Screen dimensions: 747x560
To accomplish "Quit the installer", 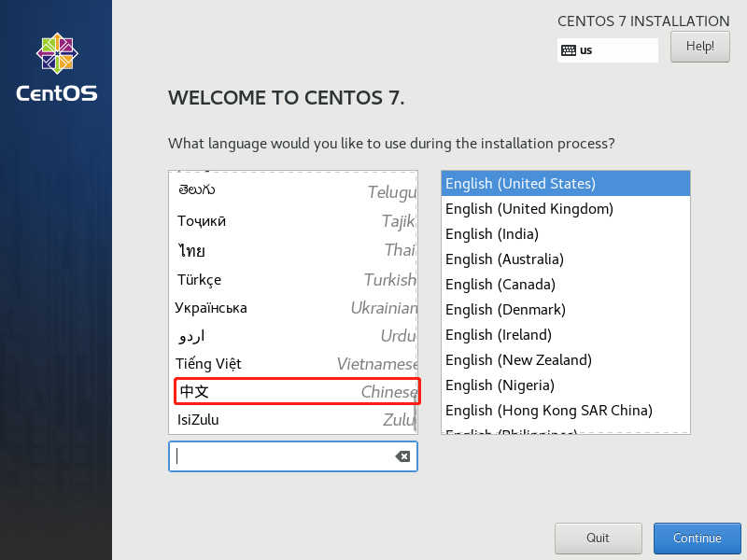I will [598, 538].
